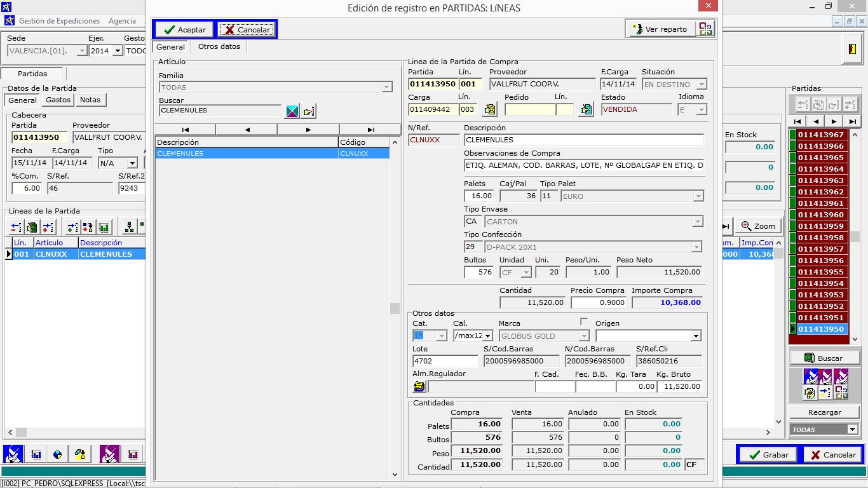Click the lookup icon beside the Pedido field
The height and width of the screenshot is (488, 868).
pyautogui.click(x=586, y=109)
